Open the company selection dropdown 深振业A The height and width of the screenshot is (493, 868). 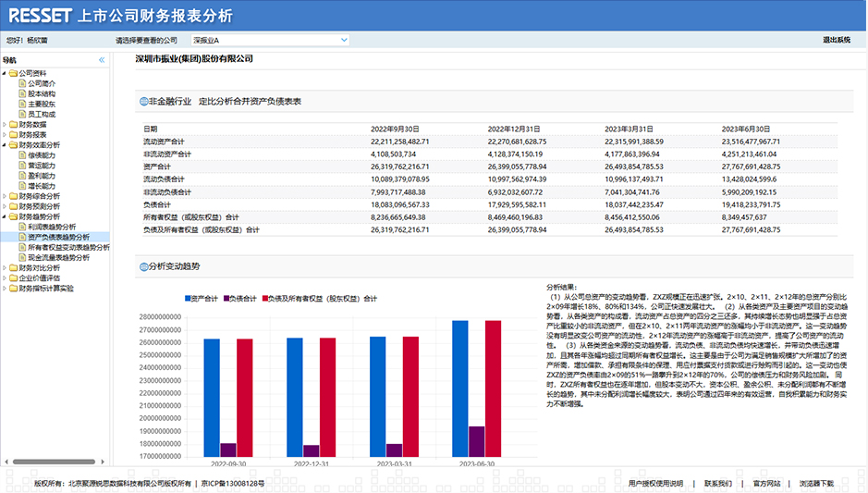point(270,40)
